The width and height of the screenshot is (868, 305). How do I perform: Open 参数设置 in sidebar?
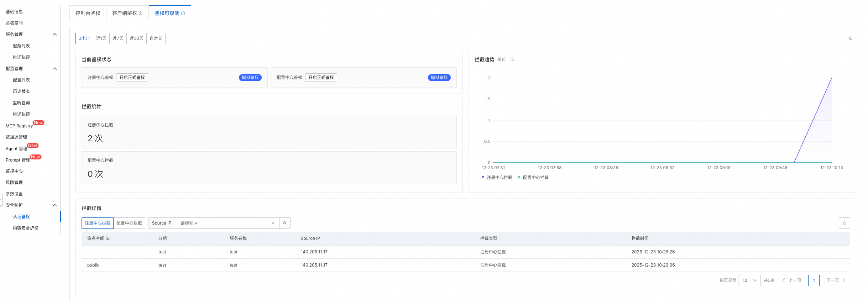[14, 194]
